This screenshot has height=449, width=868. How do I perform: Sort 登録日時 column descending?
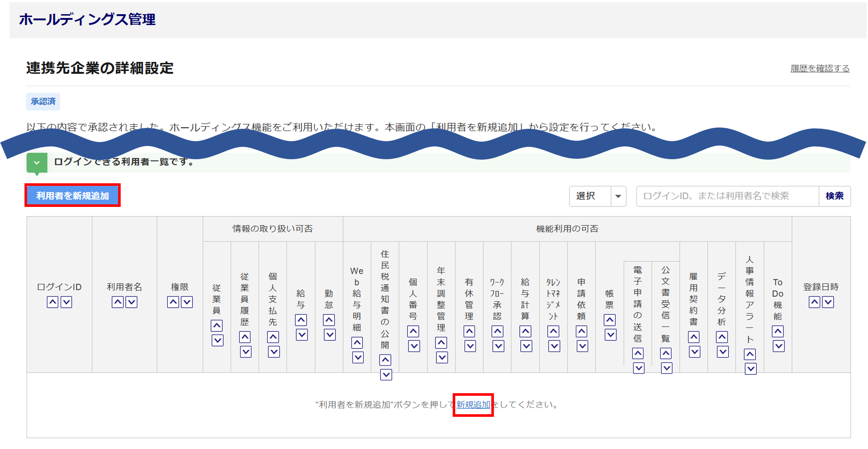pyautogui.click(x=828, y=302)
